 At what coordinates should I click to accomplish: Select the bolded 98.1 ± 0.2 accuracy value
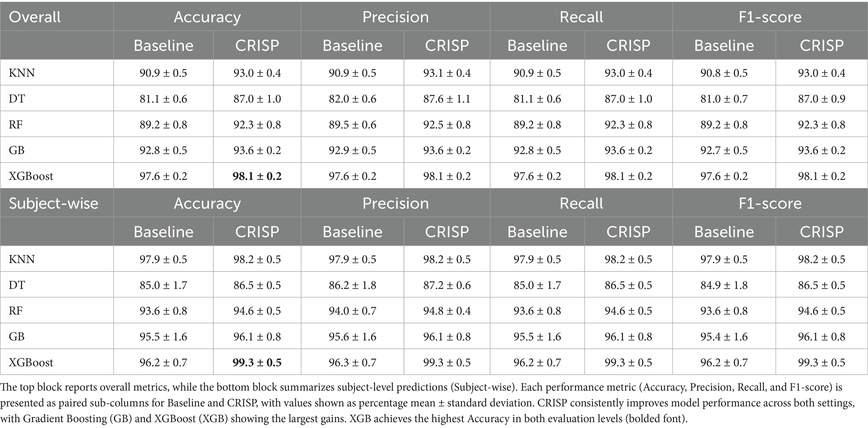tap(257, 176)
